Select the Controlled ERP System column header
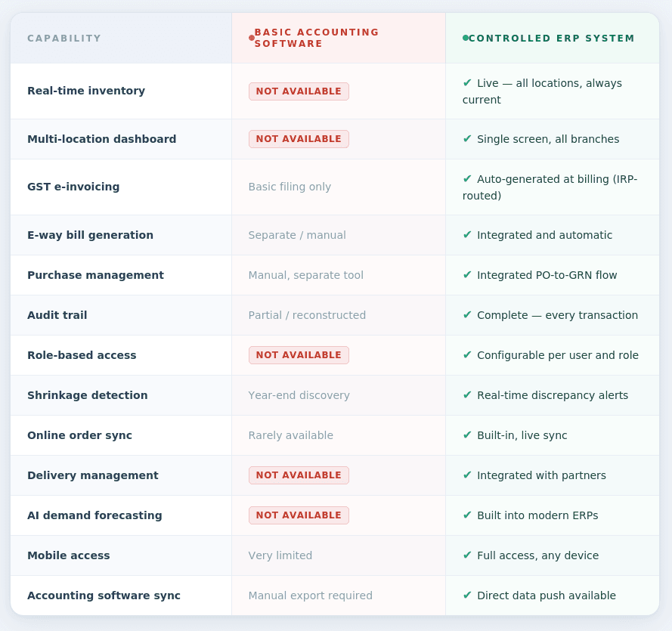This screenshot has height=631, width=672. pyautogui.click(x=551, y=39)
